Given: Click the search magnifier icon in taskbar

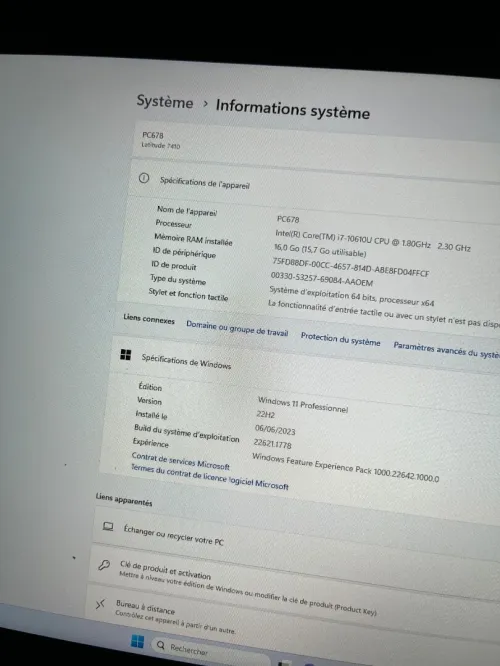Looking at the screenshot, I should (161, 646).
